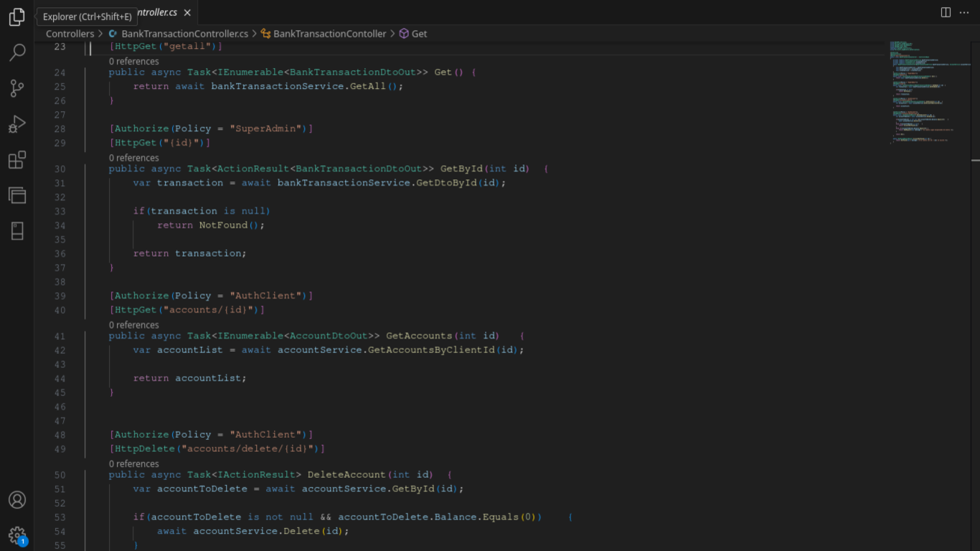Viewport: 980px width, 551px height.
Task: Open the Accounts menu
Action: (x=17, y=500)
